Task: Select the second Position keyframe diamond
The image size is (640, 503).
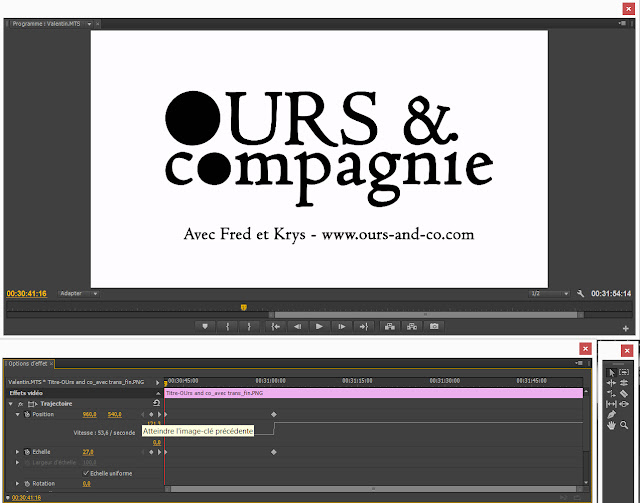Action: (x=274, y=414)
